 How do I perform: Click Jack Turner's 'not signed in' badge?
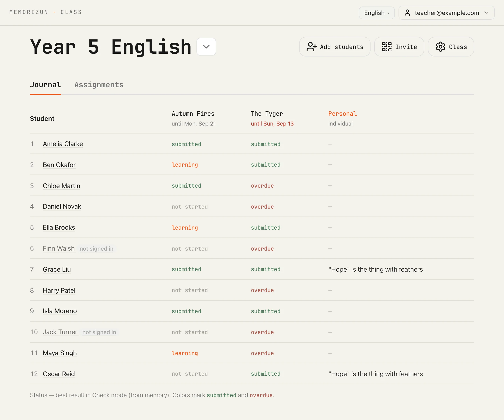pos(99,332)
